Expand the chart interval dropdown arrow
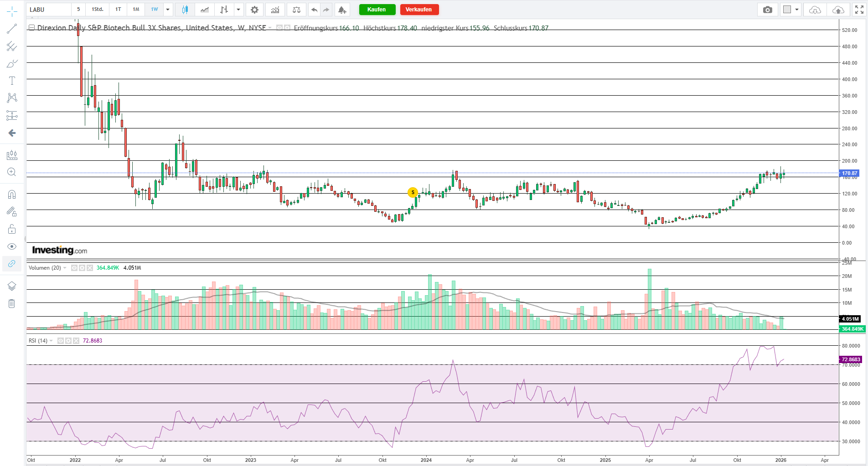The height and width of the screenshot is (466, 868). point(167,10)
